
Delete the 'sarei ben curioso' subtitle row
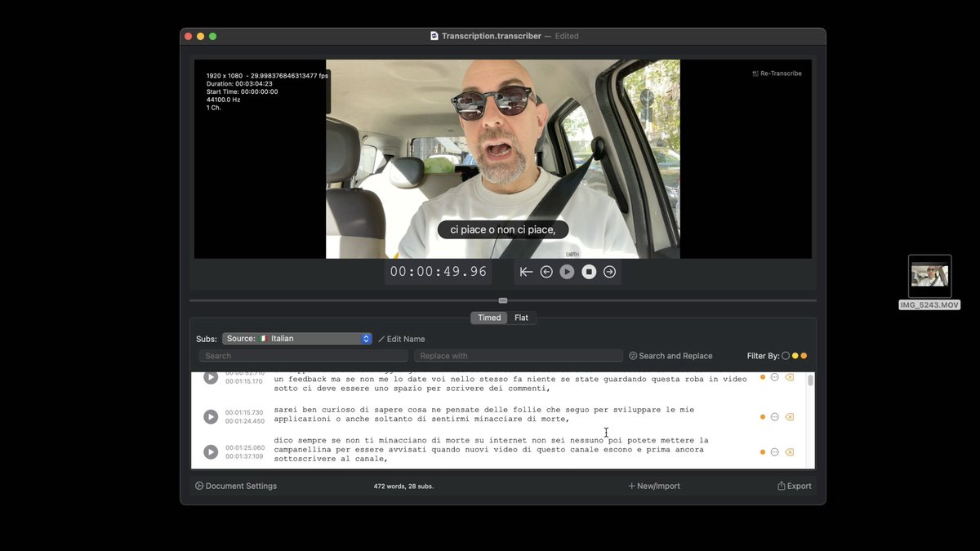pos(790,417)
